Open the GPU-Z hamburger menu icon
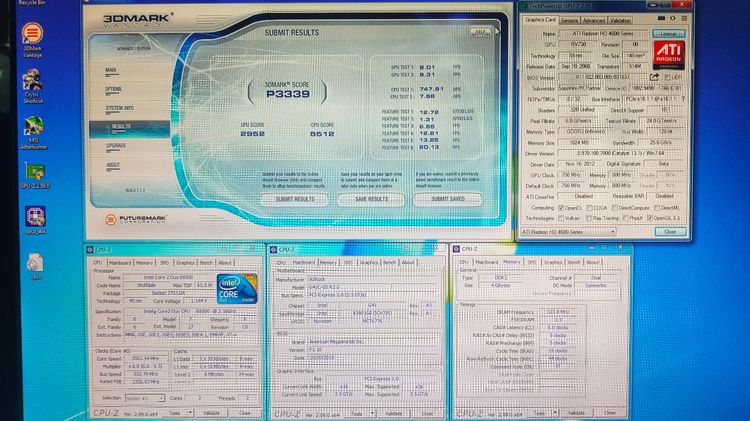This screenshot has width=750, height=421. coord(684,18)
